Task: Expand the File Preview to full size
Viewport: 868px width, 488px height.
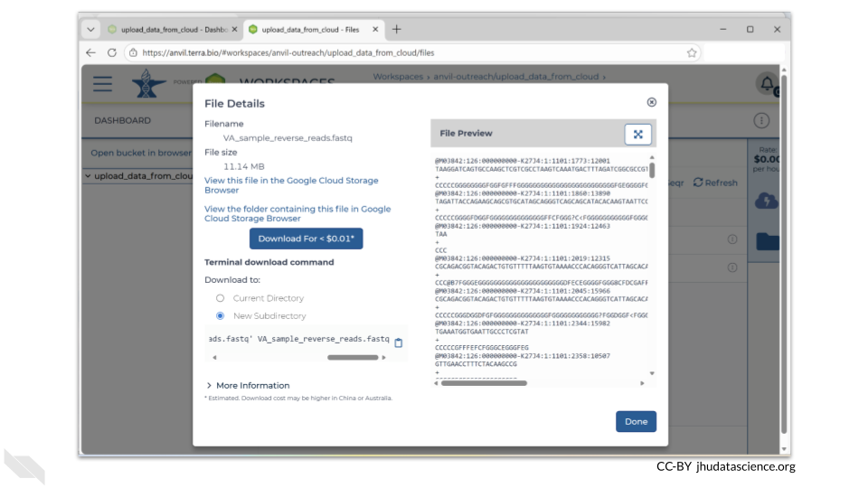Action: click(637, 134)
